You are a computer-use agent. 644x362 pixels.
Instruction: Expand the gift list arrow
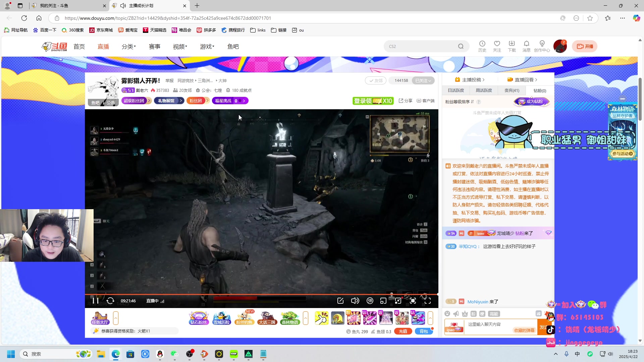[x=430, y=318]
